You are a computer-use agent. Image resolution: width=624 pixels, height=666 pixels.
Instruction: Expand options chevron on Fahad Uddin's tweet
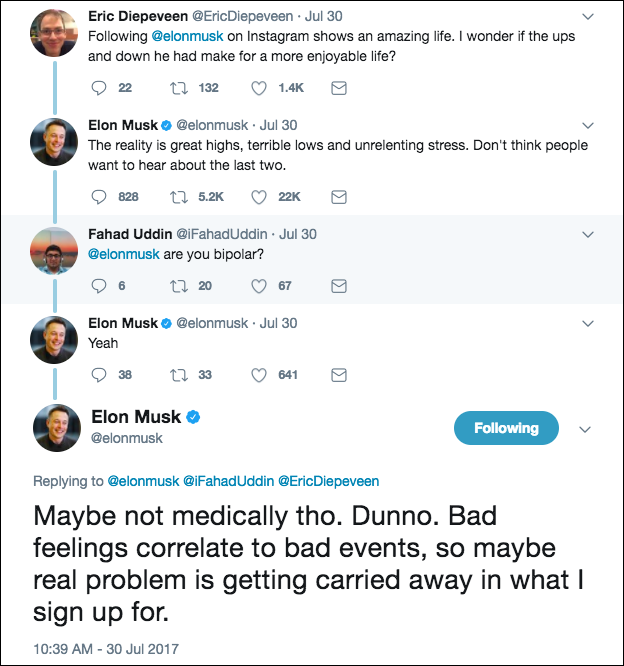coord(588,234)
